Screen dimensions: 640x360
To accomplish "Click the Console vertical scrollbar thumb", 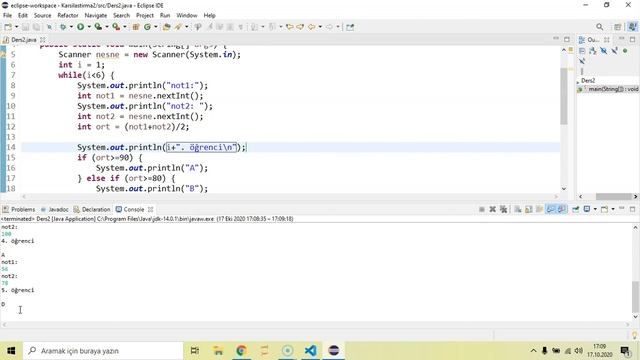I will (x=635, y=297).
